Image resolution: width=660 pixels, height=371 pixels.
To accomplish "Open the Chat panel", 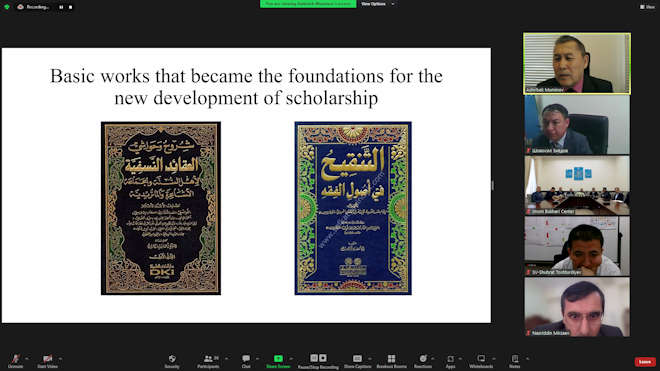I will pos(246,361).
